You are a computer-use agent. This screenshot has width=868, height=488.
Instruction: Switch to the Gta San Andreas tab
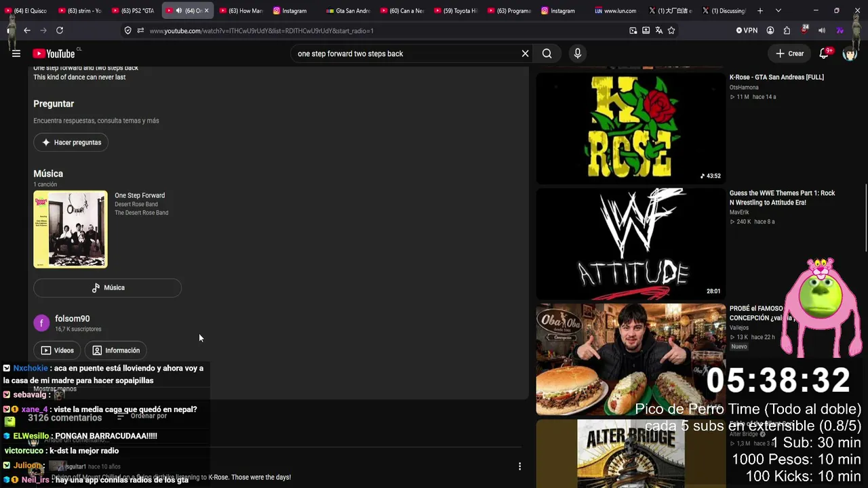(x=348, y=11)
